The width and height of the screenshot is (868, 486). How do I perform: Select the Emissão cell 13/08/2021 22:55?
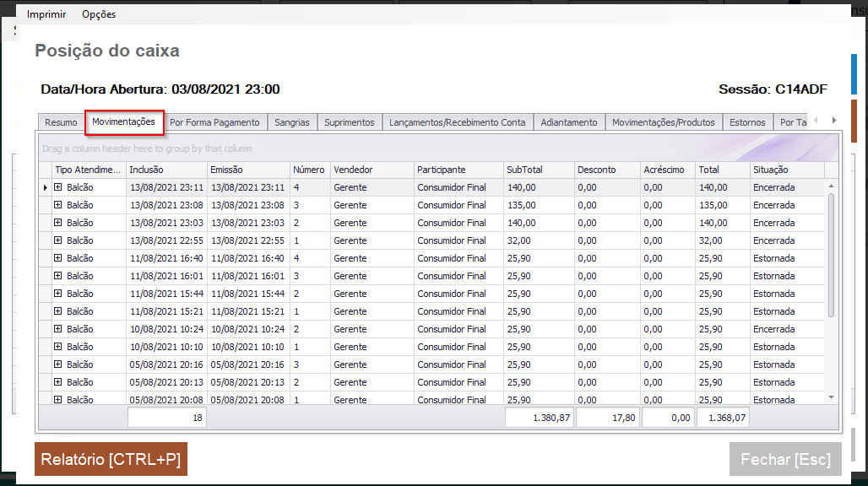pyautogui.click(x=248, y=240)
